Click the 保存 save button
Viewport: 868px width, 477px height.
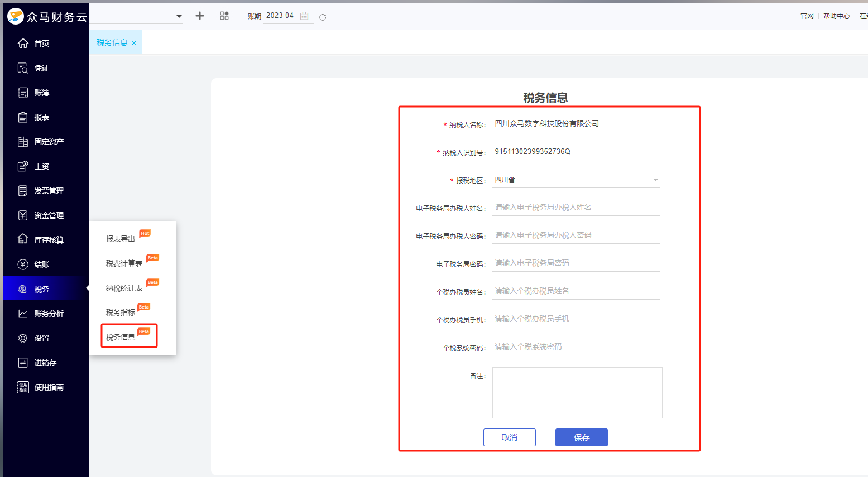pyautogui.click(x=582, y=437)
